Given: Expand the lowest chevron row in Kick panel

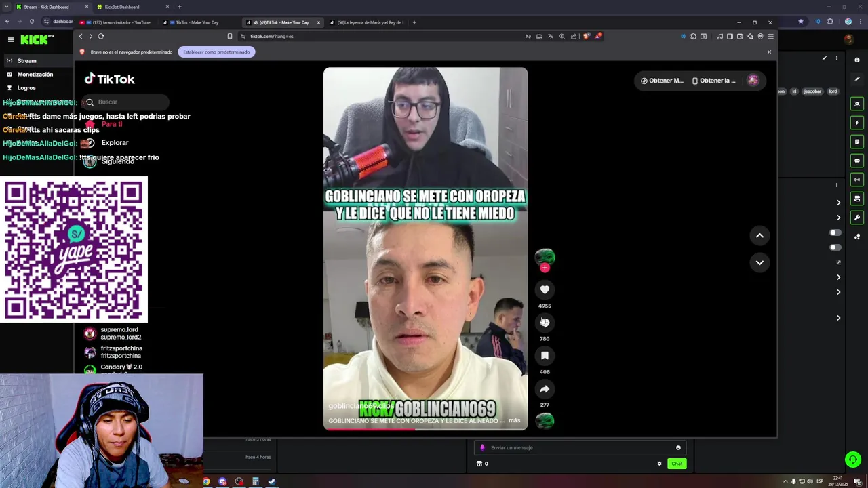Looking at the screenshot, I should point(838,318).
